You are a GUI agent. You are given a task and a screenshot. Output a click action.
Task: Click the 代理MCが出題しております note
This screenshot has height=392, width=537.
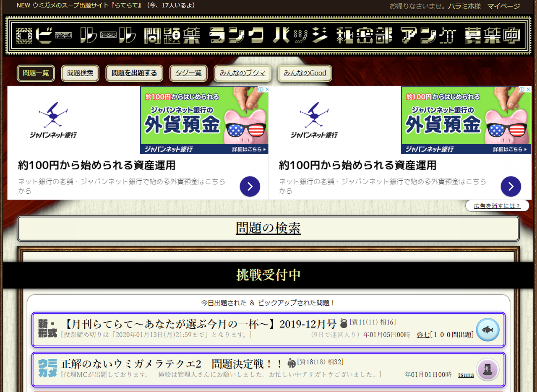pos(221,374)
